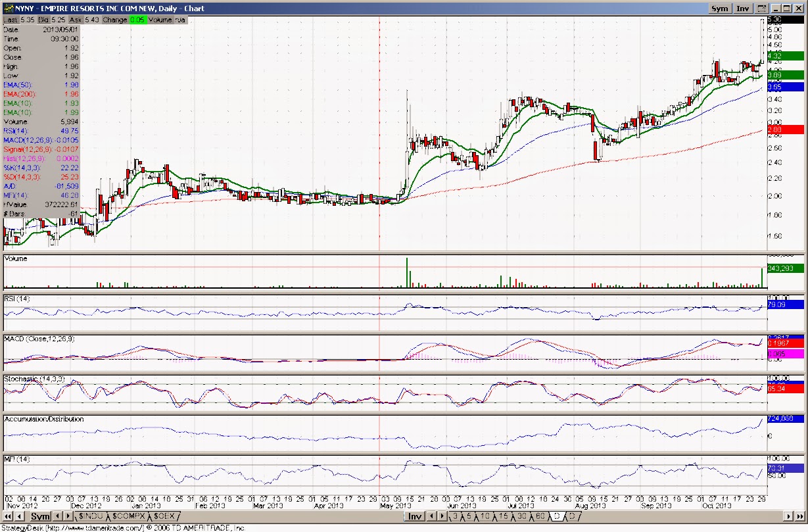Click the StrategyDesk tdameritrade.com status bar text
The image size is (808, 532).
122,527
